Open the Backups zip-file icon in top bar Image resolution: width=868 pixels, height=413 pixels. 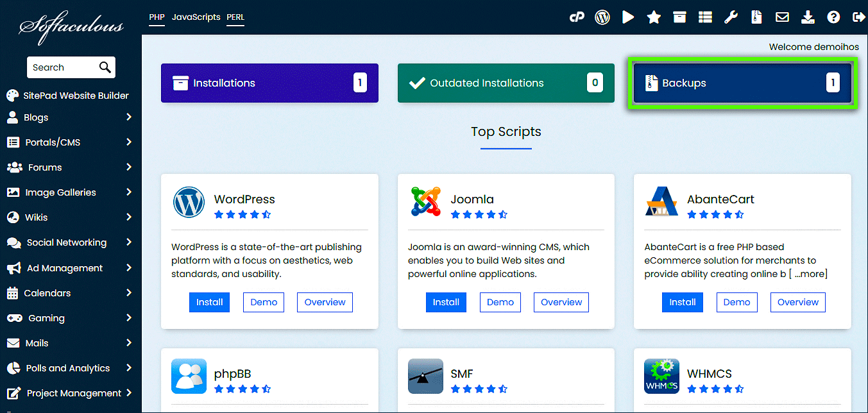756,17
